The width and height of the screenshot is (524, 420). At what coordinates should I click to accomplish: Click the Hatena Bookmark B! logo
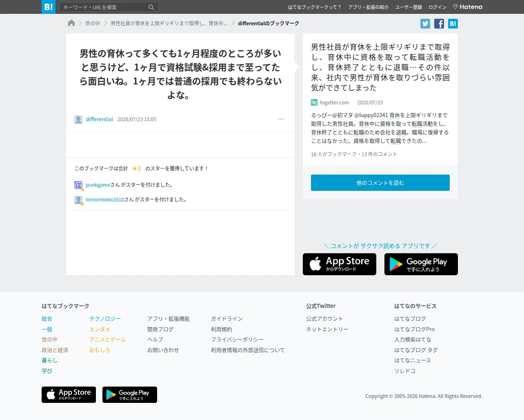coord(49,7)
